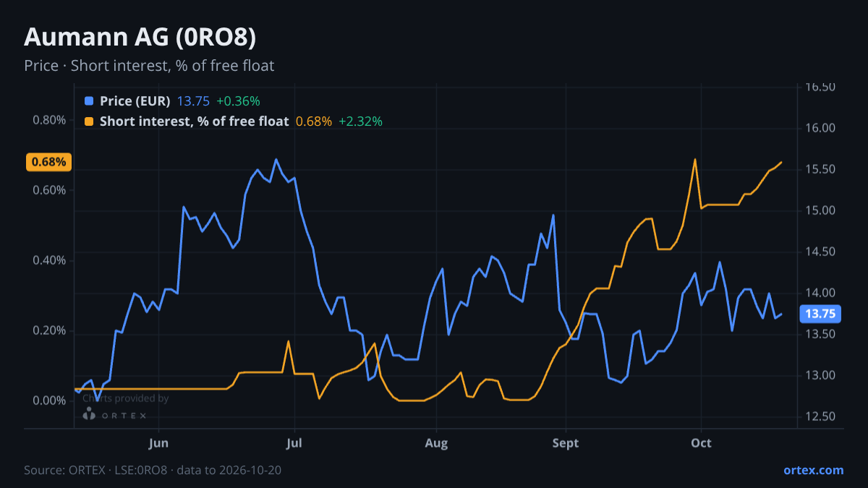Click the Jun x-axis label
Screen dimensions: 868x488
158,442
